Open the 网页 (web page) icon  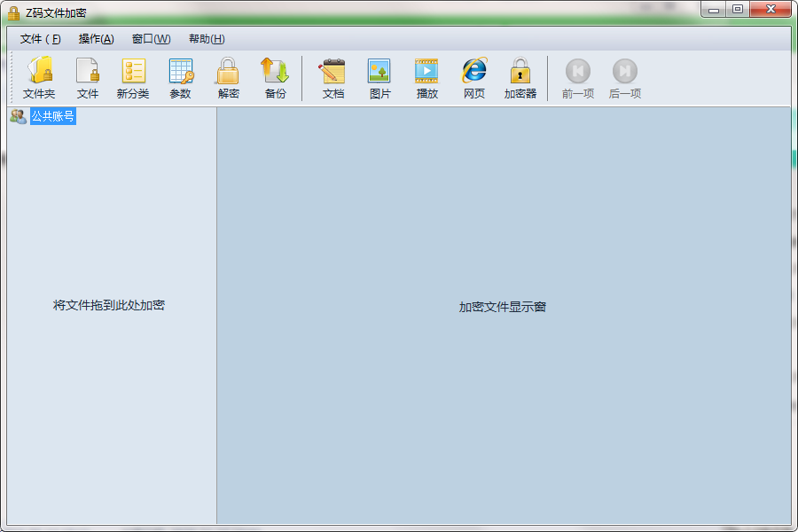pos(473,78)
